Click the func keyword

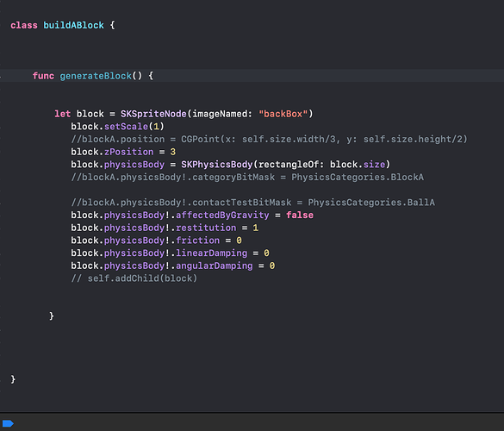[x=43, y=76]
